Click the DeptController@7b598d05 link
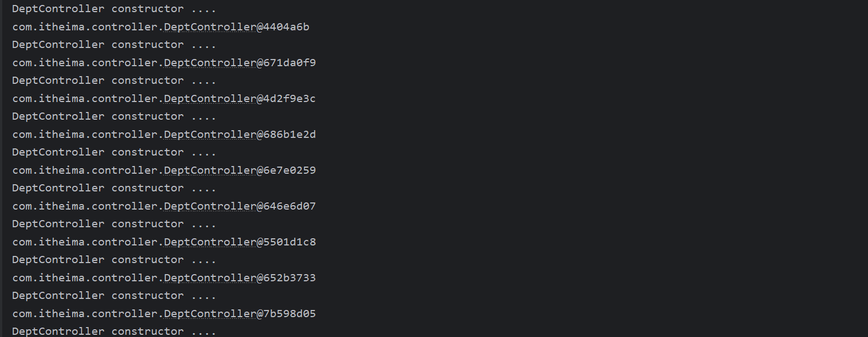 tap(210, 314)
